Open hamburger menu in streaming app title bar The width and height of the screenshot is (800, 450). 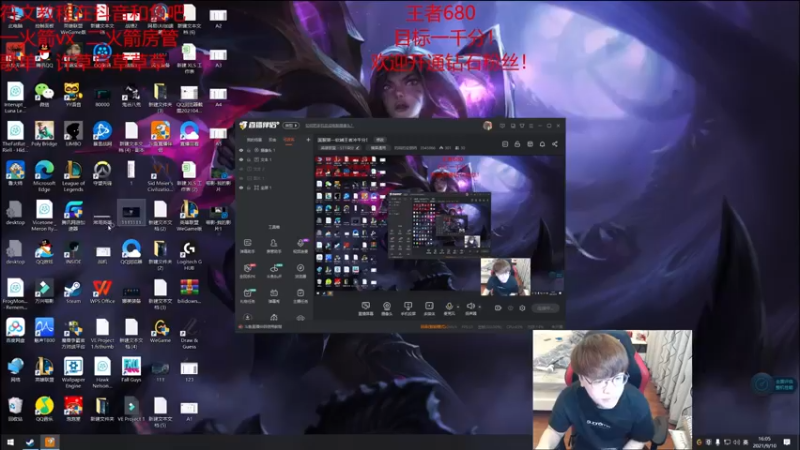point(531,126)
